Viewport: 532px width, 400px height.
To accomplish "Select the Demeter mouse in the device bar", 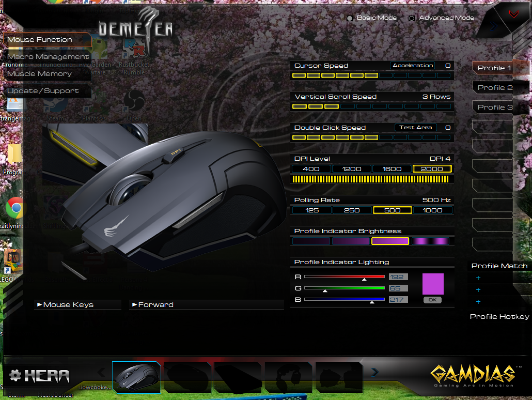I will [x=136, y=378].
